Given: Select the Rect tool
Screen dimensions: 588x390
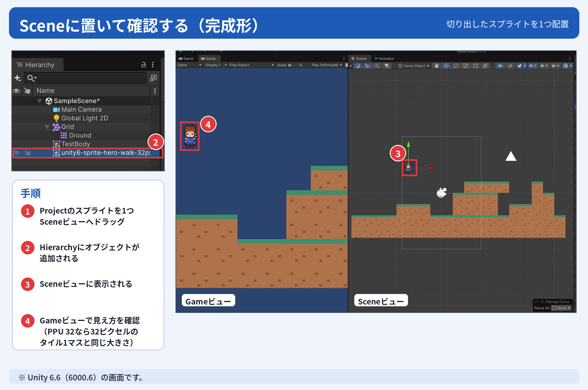Looking at the screenshot, I should click(475, 66).
